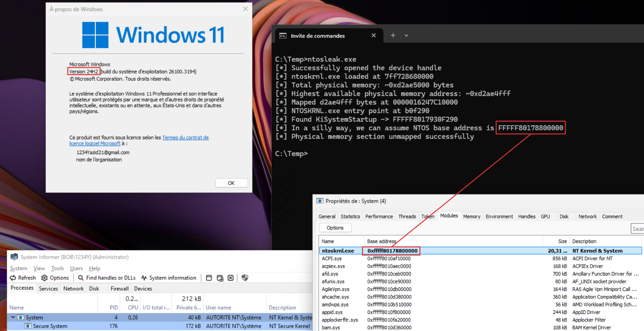The width and height of the screenshot is (644, 331).
Task: Sort modules by Size column header
Action: [x=556, y=241]
